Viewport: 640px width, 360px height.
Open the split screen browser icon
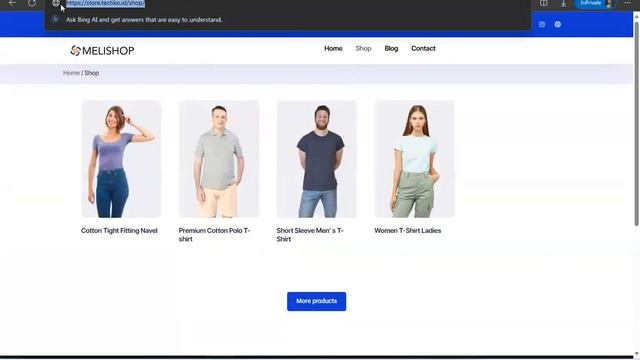pyautogui.click(x=544, y=3)
